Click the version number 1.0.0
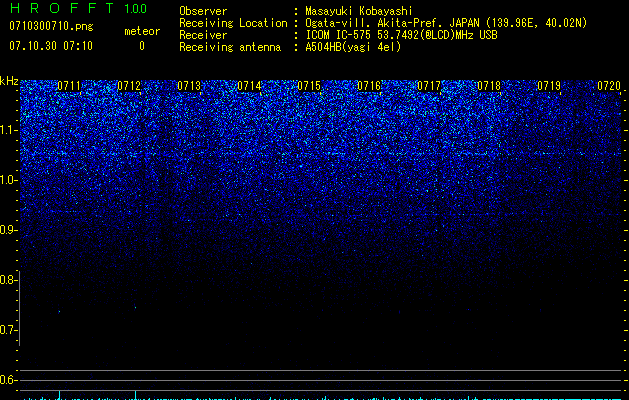Image resolution: width=629 pixels, height=400 pixels. [135, 9]
